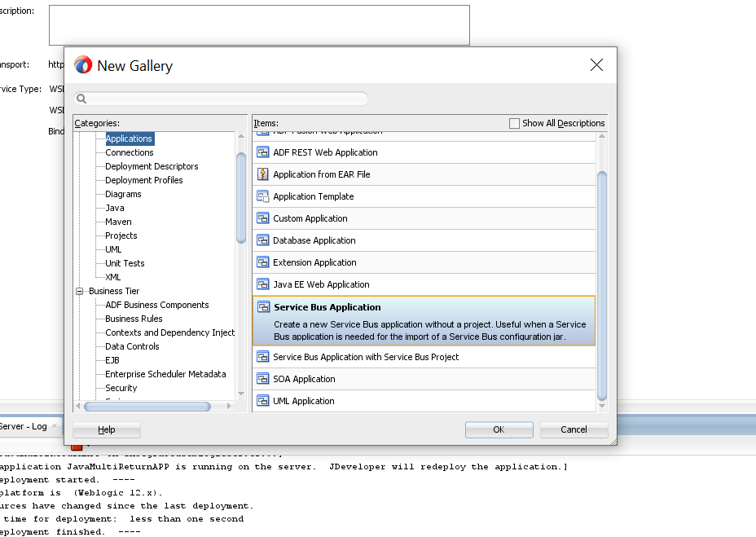Select the Database Application item text
Screen dimensions: 756x537
tap(314, 240)
